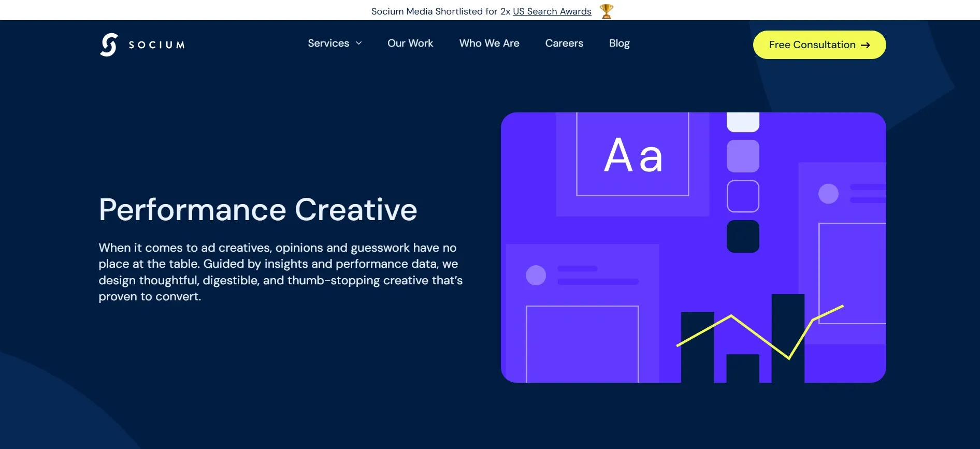
Task: Open the Who We Are page
Action: (489, 44)
